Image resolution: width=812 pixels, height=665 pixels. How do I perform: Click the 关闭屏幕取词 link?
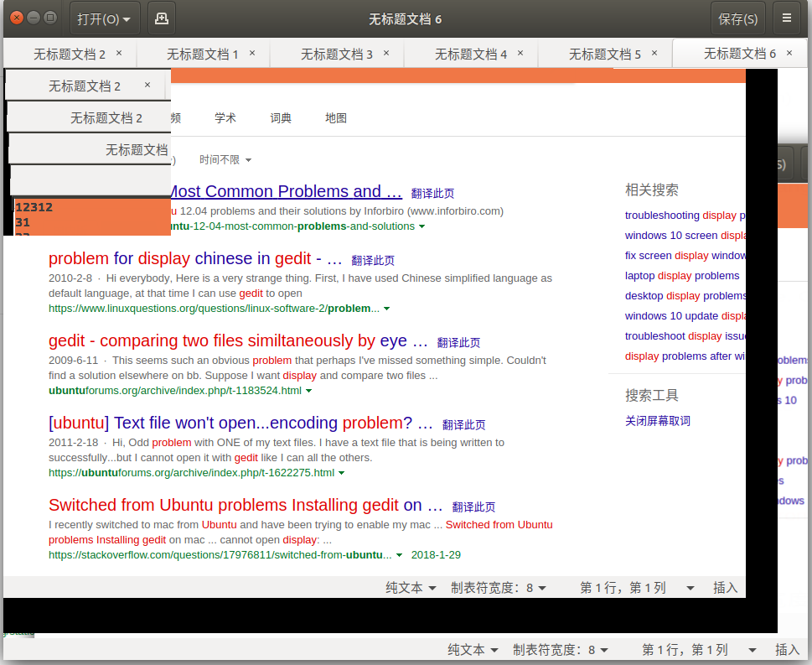click(x=658, y=421)
